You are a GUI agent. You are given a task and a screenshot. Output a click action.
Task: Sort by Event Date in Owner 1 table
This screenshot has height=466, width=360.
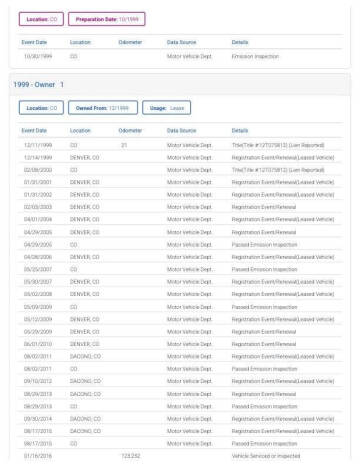[x=34, y=131]
